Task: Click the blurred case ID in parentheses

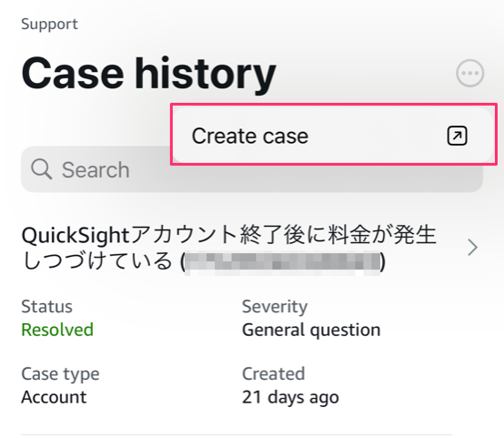Action: 283,262
